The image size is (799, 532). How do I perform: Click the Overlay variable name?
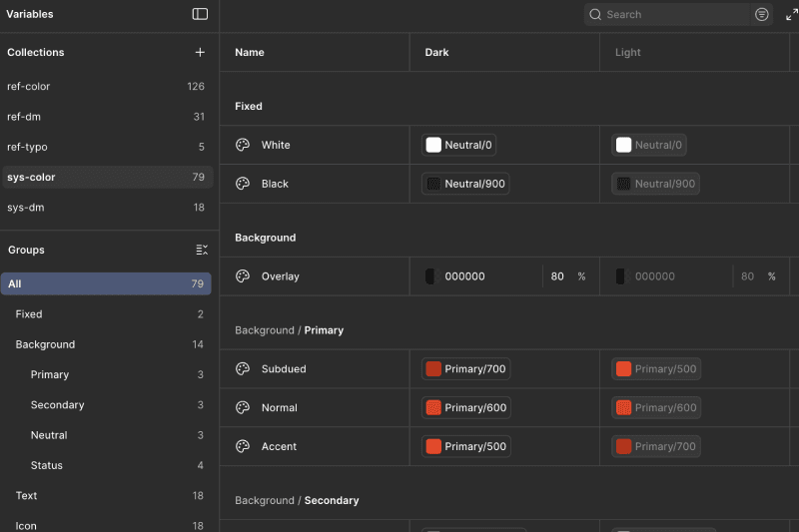coord(281,276)
